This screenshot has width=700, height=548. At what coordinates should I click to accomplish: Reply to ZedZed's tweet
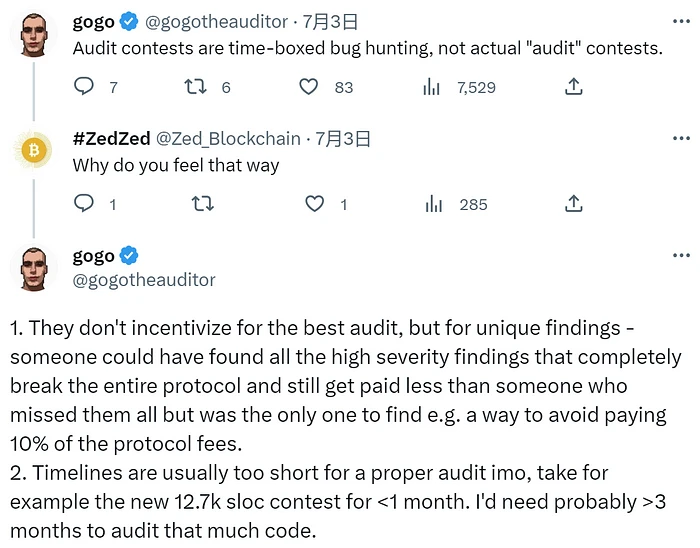pos(86,204)
